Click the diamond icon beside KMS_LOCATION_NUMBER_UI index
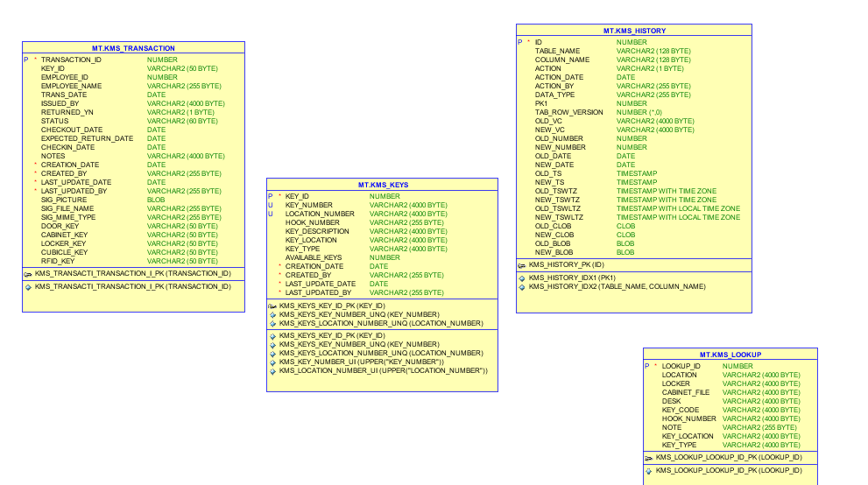 272,372
